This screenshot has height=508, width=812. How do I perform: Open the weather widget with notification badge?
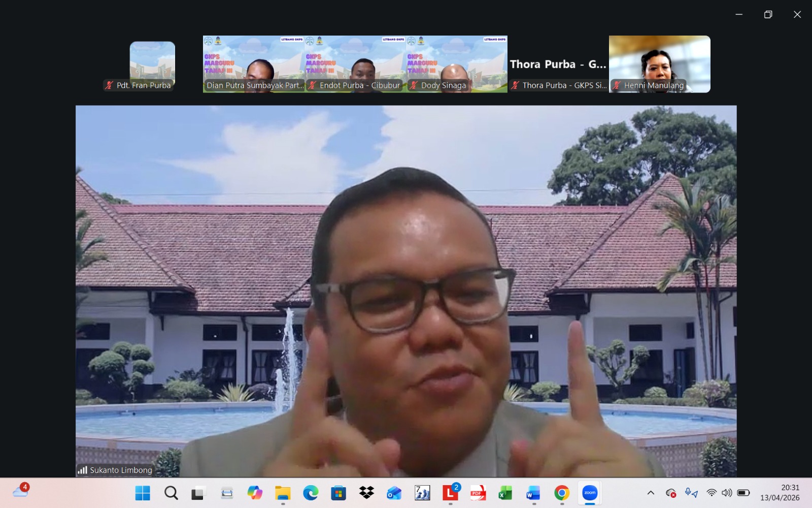21,491
